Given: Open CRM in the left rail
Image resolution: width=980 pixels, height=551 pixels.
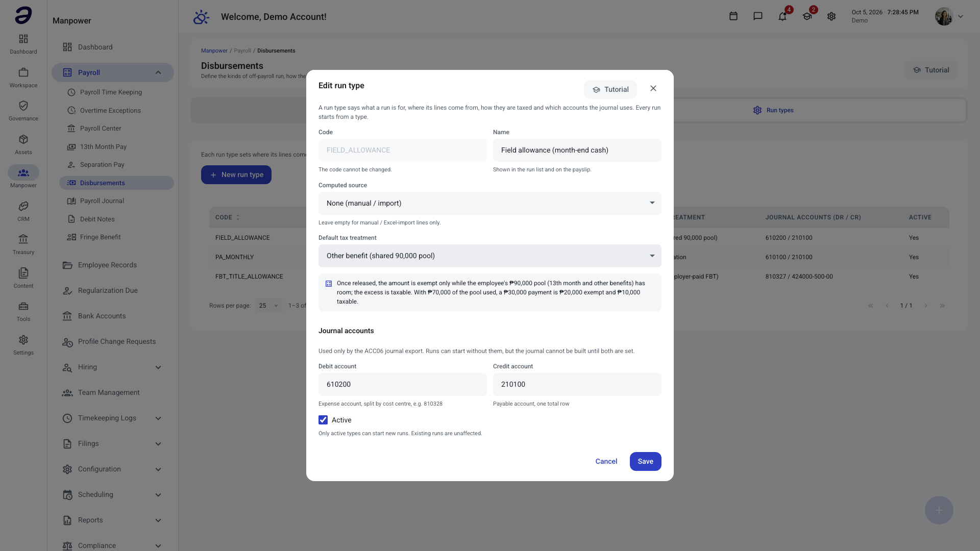Looking at the screenshot, I should [23, 211].
